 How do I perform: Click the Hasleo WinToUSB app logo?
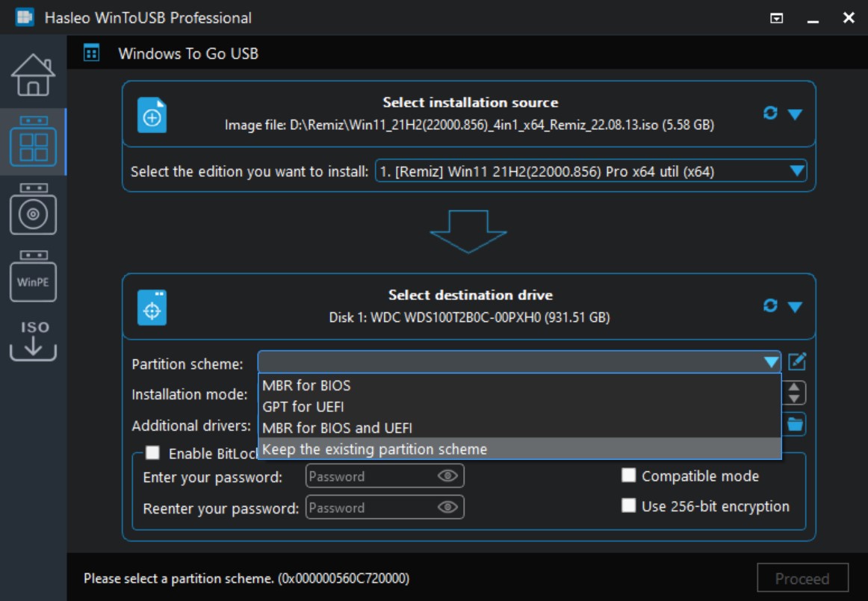pyautogui.click(x=25, y=17)
